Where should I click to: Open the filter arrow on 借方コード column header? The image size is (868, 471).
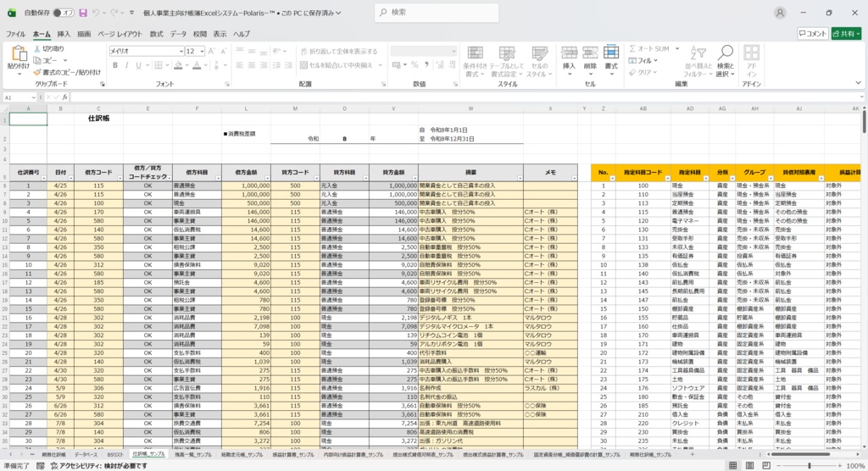119,178
